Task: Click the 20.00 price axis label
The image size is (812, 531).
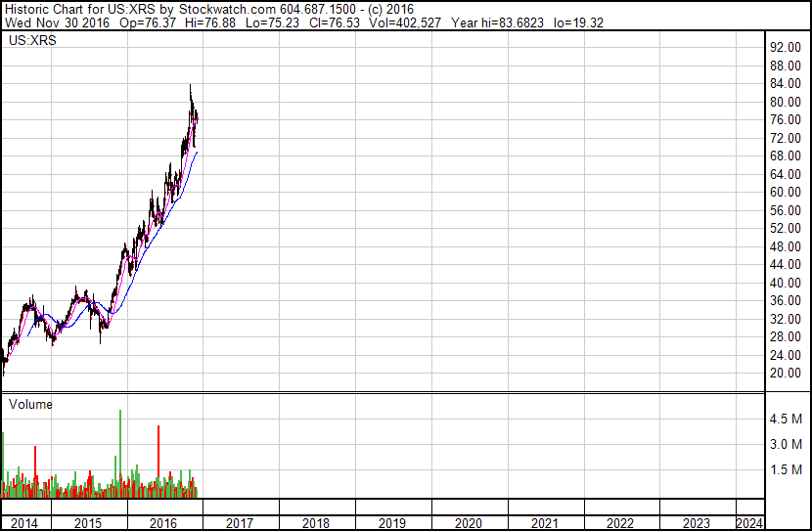Action: point(786,374)
